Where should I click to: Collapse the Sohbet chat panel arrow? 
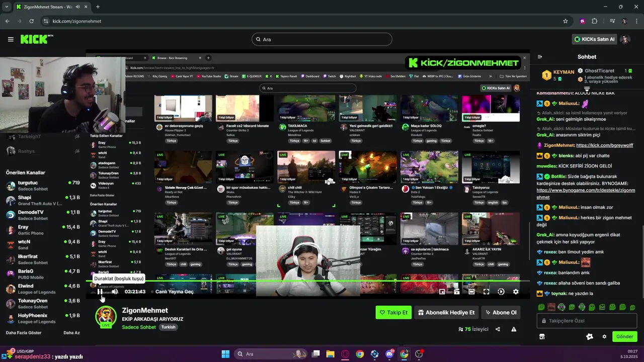pyautogui.click(x=540, y=57)
